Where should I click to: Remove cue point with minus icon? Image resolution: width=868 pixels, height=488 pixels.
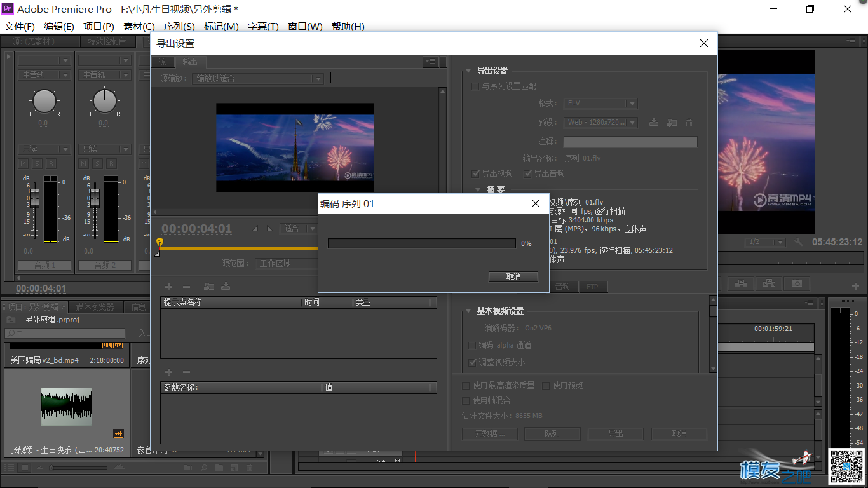click(x=186, y=287)
